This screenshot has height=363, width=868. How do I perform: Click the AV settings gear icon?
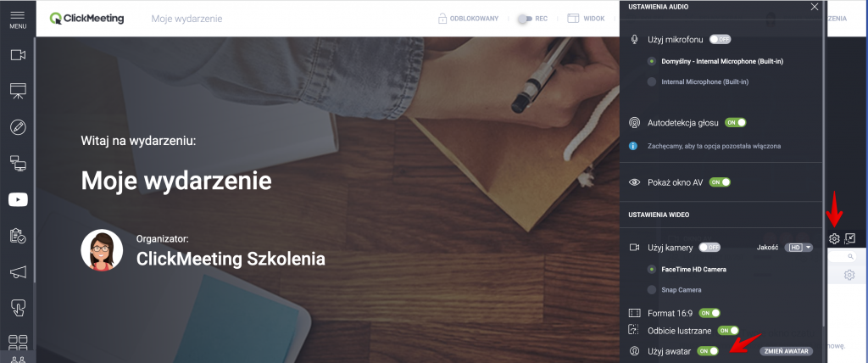pos(834,239)
